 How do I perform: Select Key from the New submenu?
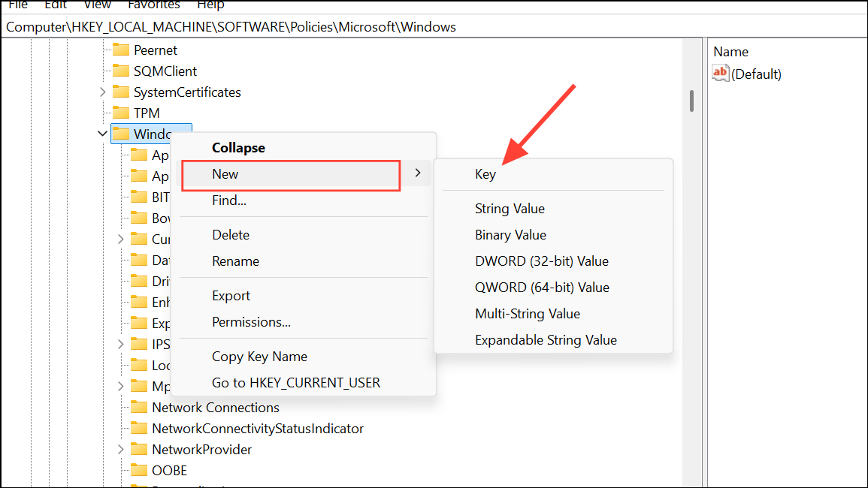coord(485,173)
